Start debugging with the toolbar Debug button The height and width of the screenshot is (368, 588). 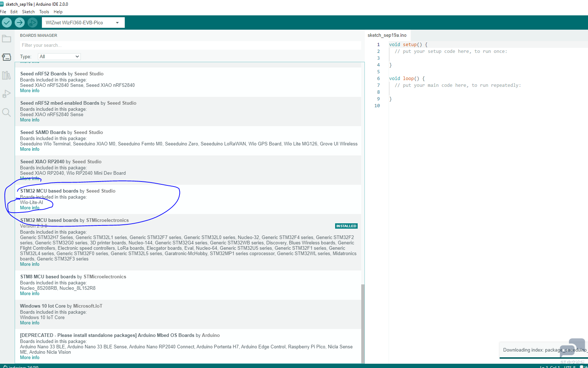click(33, 23)
